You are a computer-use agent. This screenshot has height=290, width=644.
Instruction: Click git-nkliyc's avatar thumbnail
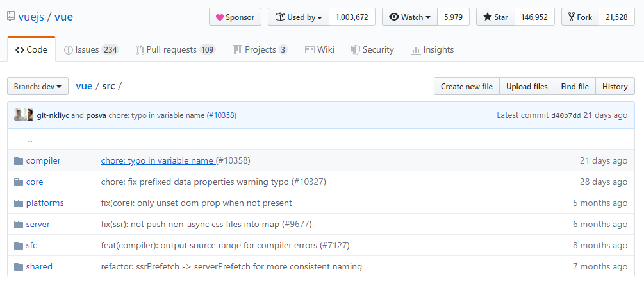20,115
